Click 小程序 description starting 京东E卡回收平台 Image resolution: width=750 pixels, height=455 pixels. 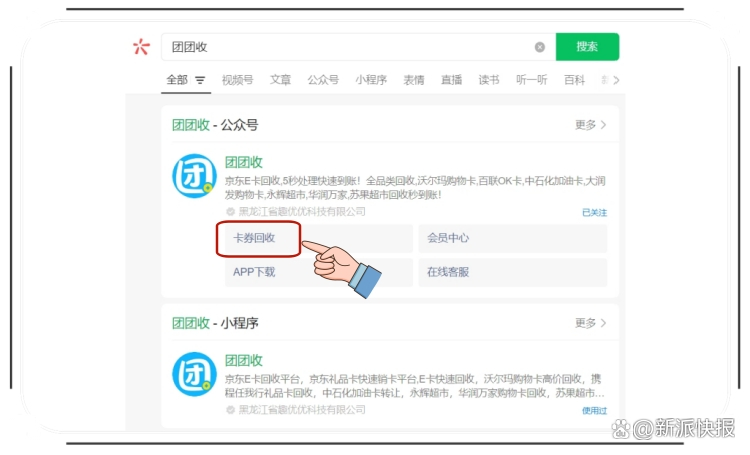coord(414,386)
